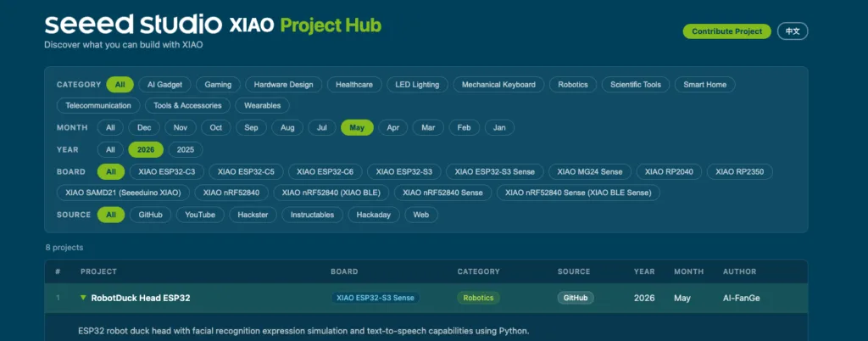Viewport: 868px width, 341px height.
Task: Pick the Aug month filter
Action: pyautogui.click(x=287, y=128)
